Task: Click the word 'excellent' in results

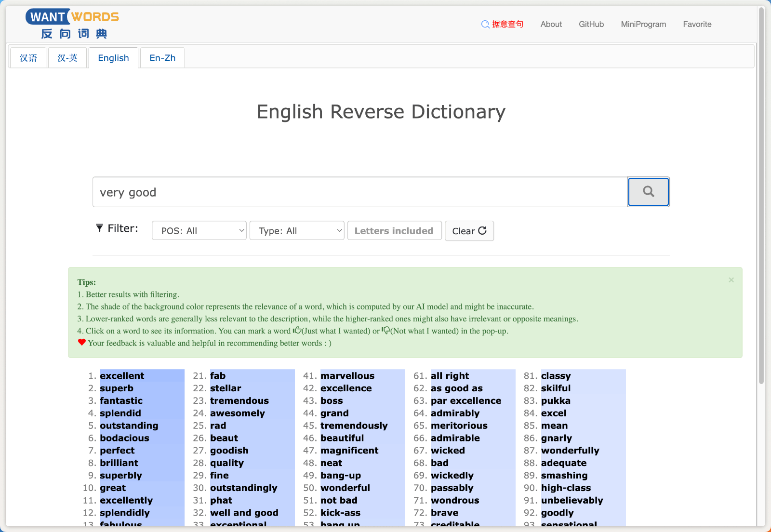Action: coord(122,376)
